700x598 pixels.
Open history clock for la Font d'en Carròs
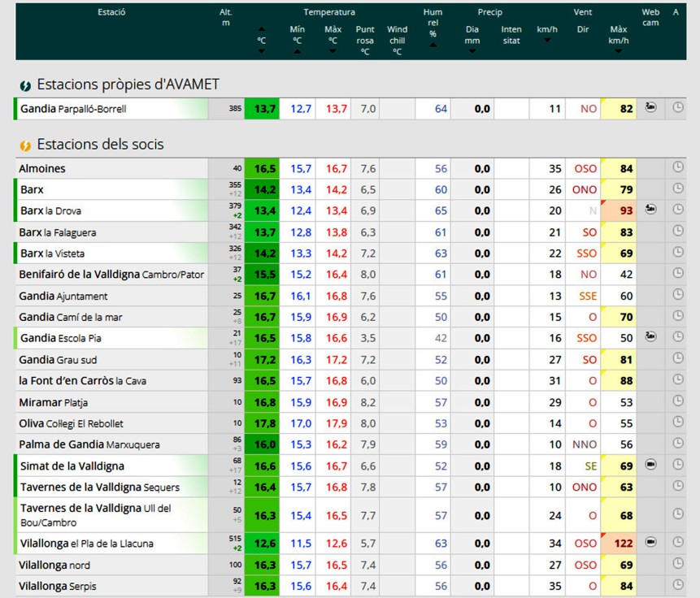tap(678, 379)
